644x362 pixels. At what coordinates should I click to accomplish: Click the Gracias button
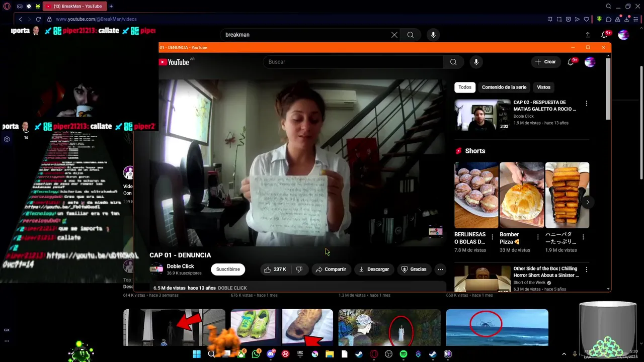point(414,269)
